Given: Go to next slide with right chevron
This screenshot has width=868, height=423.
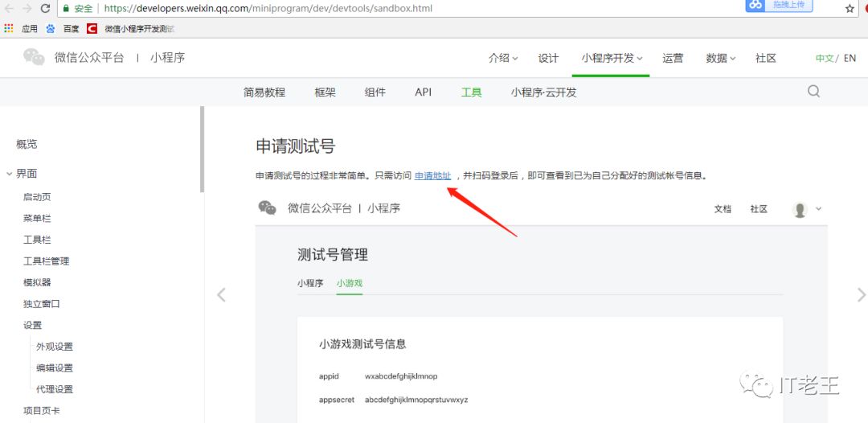Looking at the screenshot, I should pyautogui.click(x=861, y=294).
